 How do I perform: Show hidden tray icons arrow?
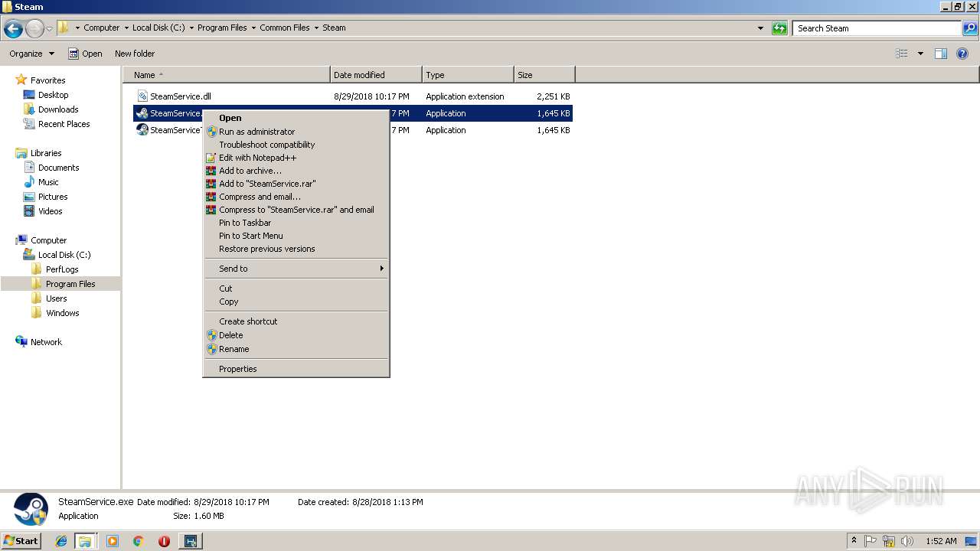point(854,541)
